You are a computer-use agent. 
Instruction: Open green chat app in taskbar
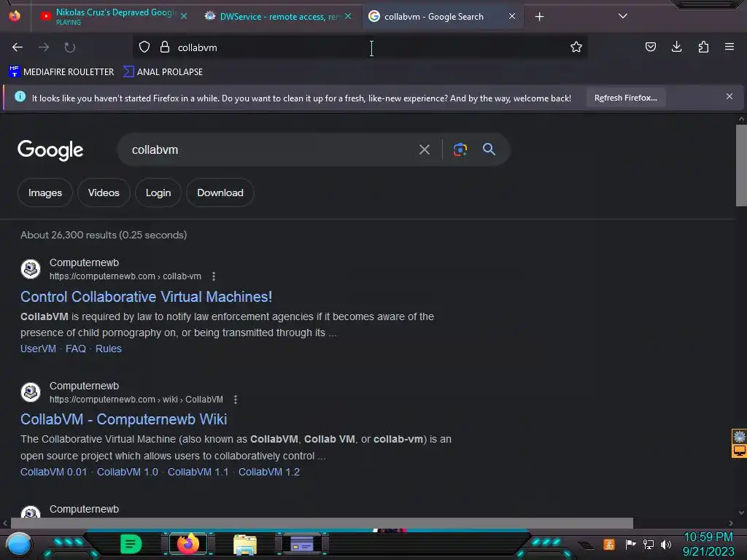pos(131,544)
